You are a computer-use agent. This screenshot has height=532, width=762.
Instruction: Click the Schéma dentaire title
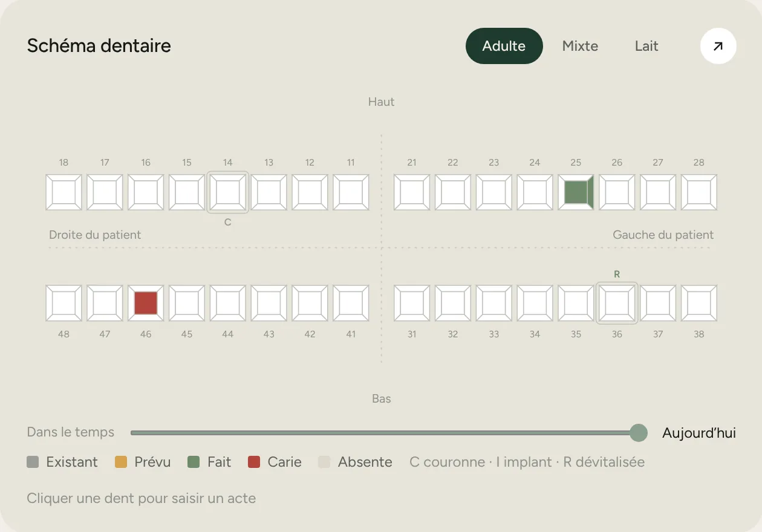tap(99, 46)
